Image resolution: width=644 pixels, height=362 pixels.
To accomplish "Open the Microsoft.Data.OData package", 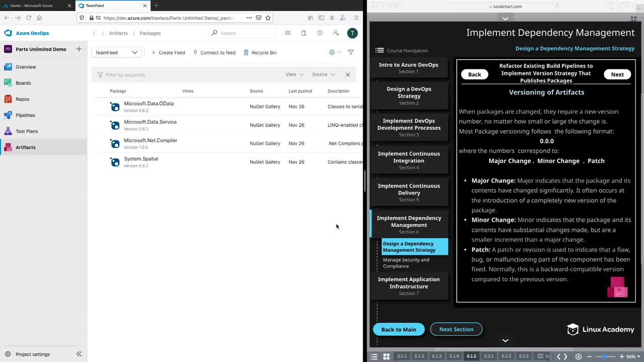I will pos(149,104).
